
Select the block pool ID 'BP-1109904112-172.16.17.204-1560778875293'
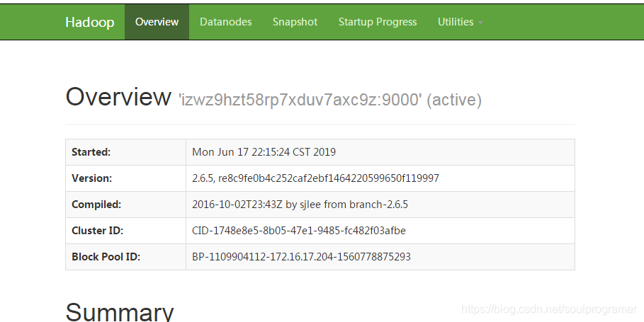[x=302, y=257]
